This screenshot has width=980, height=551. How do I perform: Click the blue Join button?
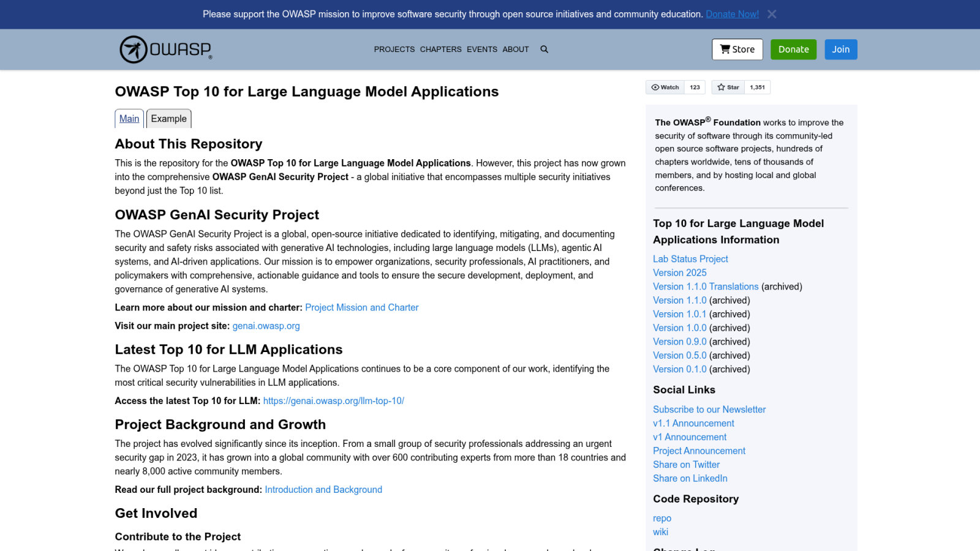click(840, 50)
